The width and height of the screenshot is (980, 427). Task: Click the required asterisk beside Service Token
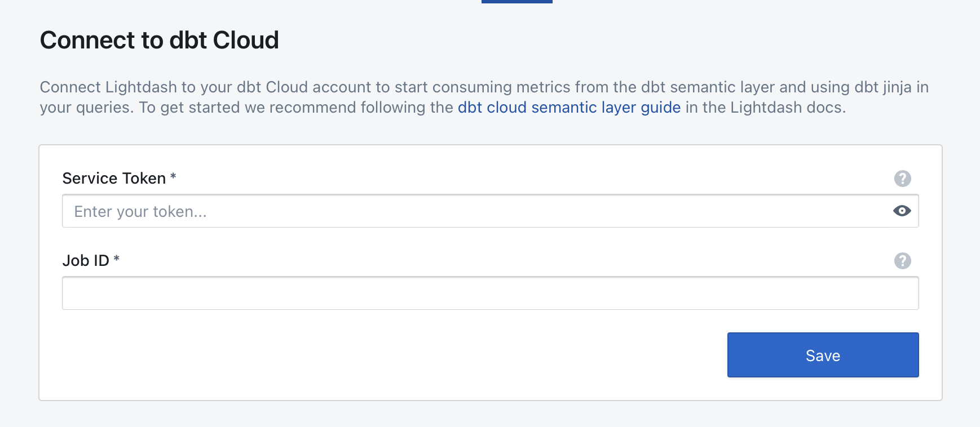point(173,177)
